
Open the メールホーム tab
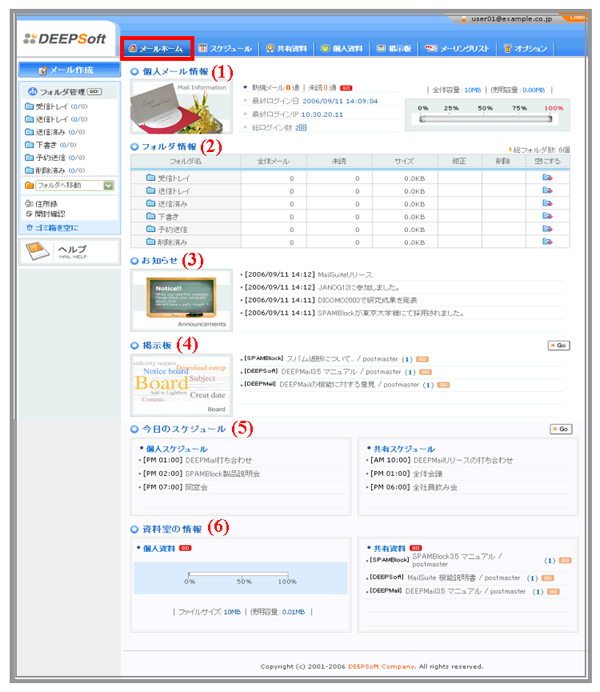pyautogui.click(x=156, y=49)
